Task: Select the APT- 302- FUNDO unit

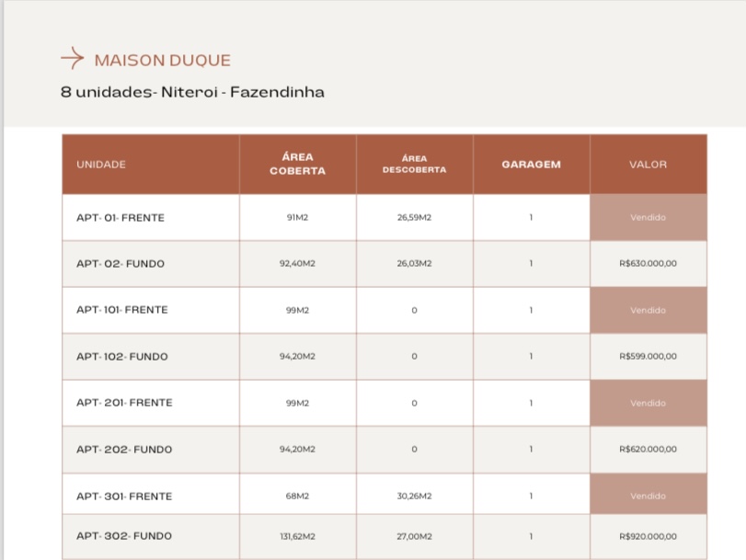Action: 123,536
